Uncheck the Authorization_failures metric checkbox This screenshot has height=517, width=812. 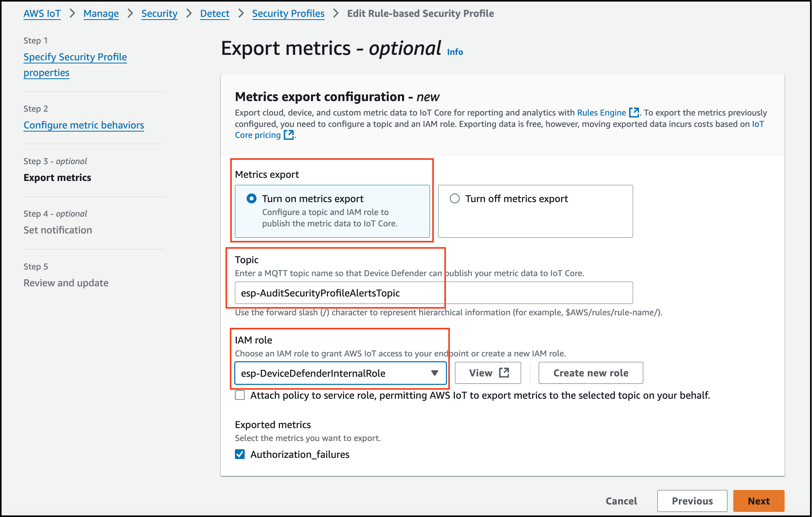[240, 454]
